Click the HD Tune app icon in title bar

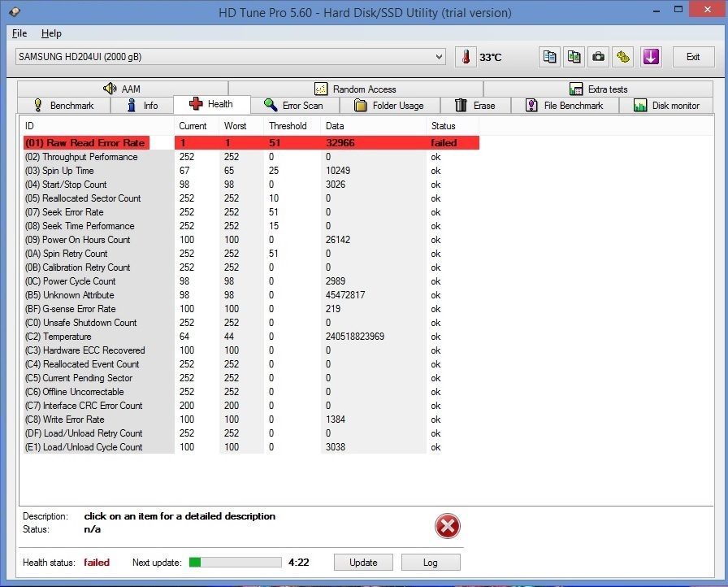tap(15, 11)
